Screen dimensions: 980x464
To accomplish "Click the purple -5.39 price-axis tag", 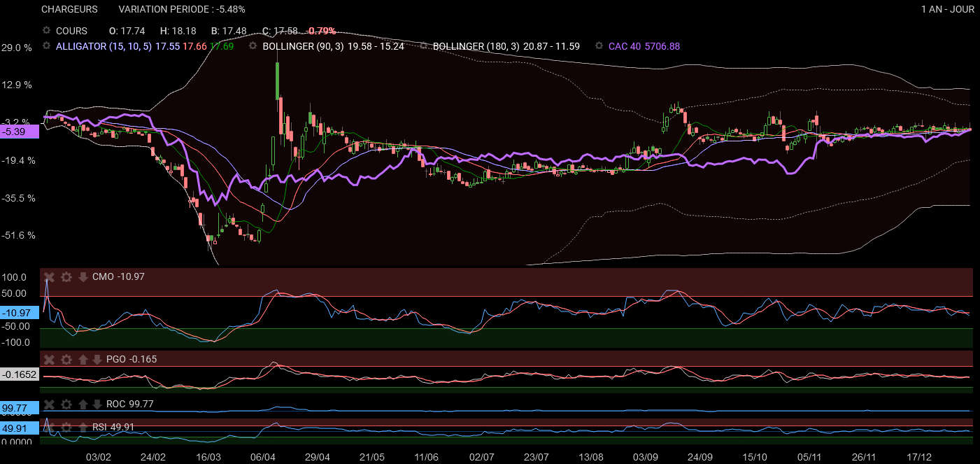I will (x=20, y=132).
